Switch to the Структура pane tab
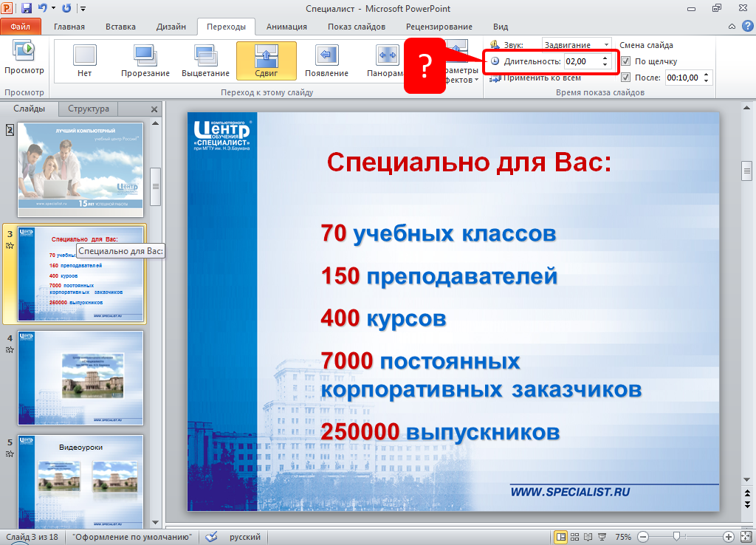Viewport: 756px width, 545px height. (x=89, y=109)
